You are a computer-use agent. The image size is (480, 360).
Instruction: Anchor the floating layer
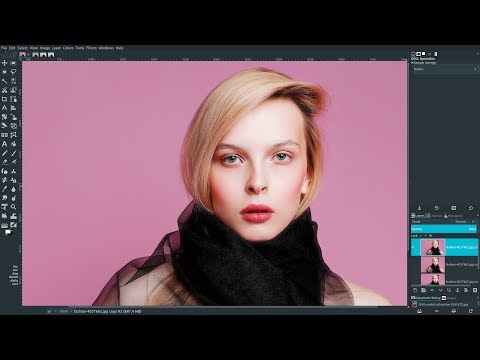coord(458,290)
